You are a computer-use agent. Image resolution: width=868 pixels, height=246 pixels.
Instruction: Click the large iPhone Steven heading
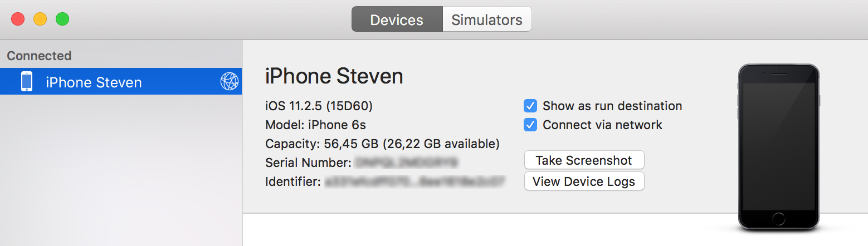(x=334, y=76)
